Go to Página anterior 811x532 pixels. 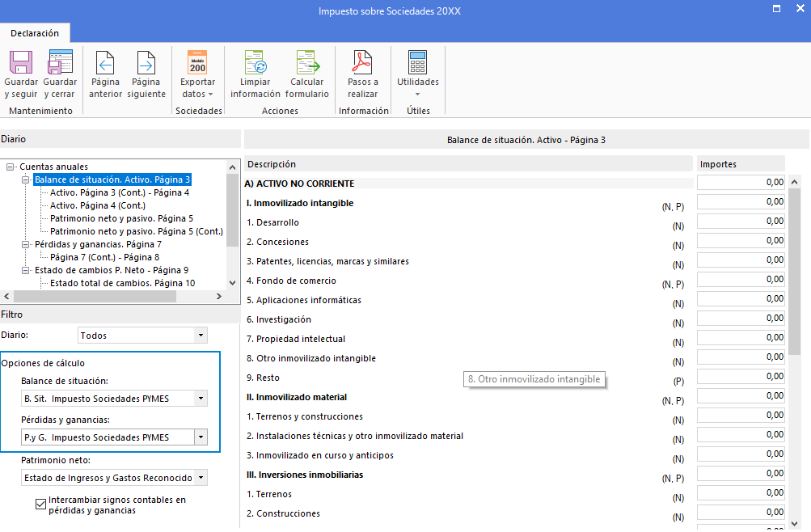[105, 62]
